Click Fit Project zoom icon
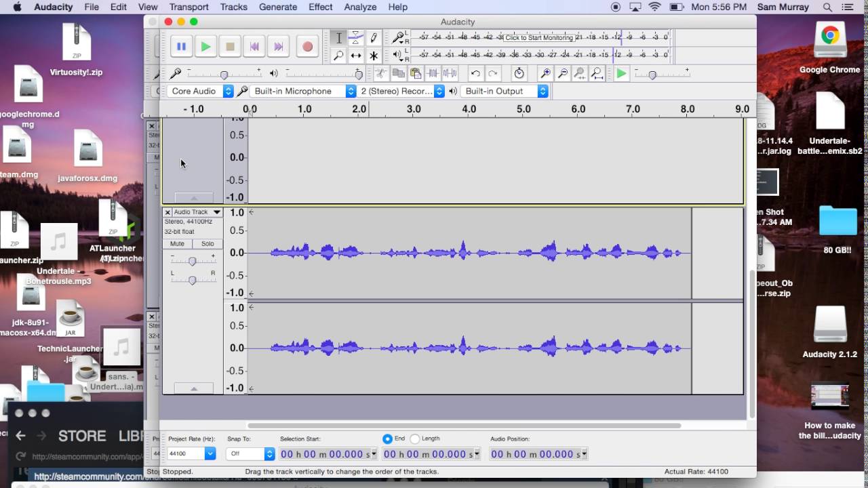Screen dimensions: 868x488 point(597,73)
